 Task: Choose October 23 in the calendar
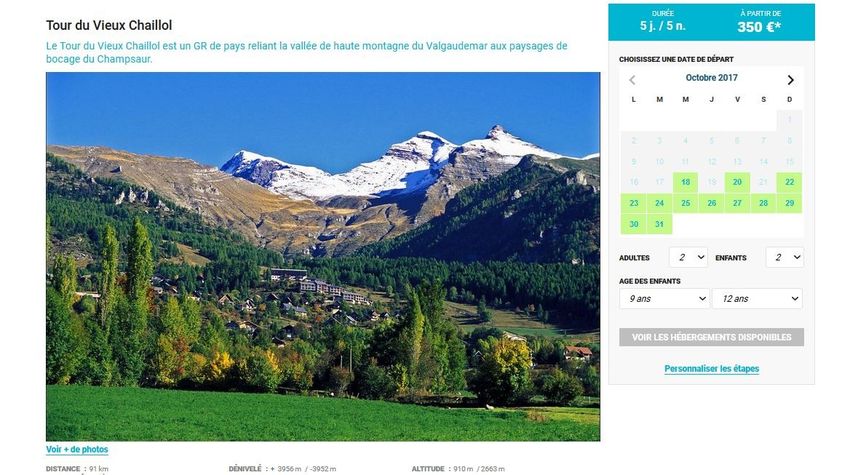634,203
